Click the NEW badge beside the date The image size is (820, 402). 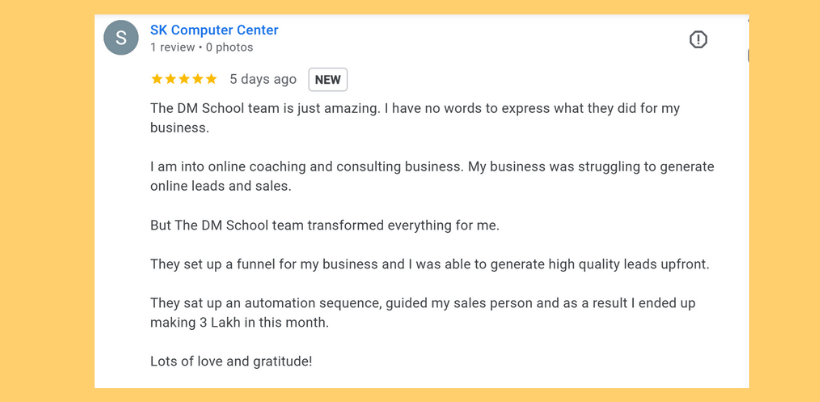pos(328,80)
